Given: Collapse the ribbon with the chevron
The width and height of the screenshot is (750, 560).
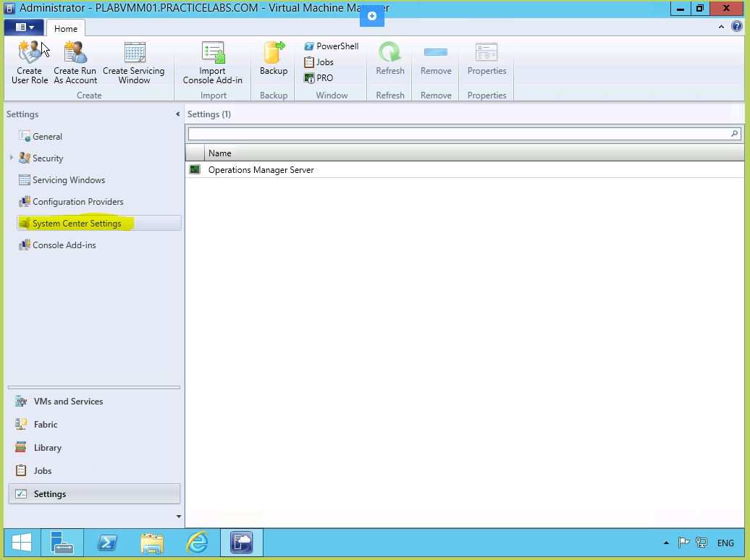Looking at the screenshot, I should 721,27.
